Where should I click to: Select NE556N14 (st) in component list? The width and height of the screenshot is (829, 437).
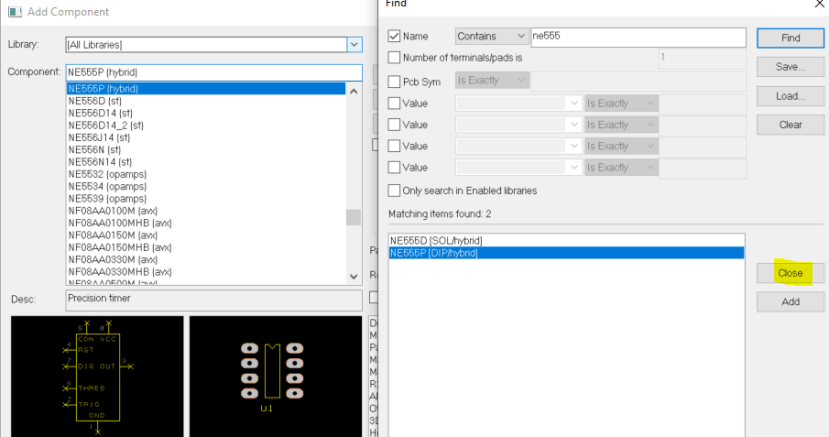click(x=206, y=162)
